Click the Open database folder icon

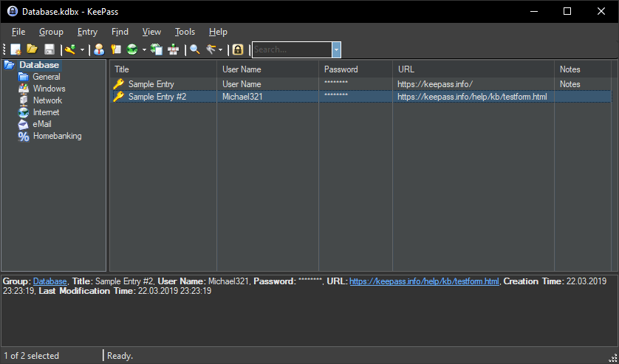[32, 49]
